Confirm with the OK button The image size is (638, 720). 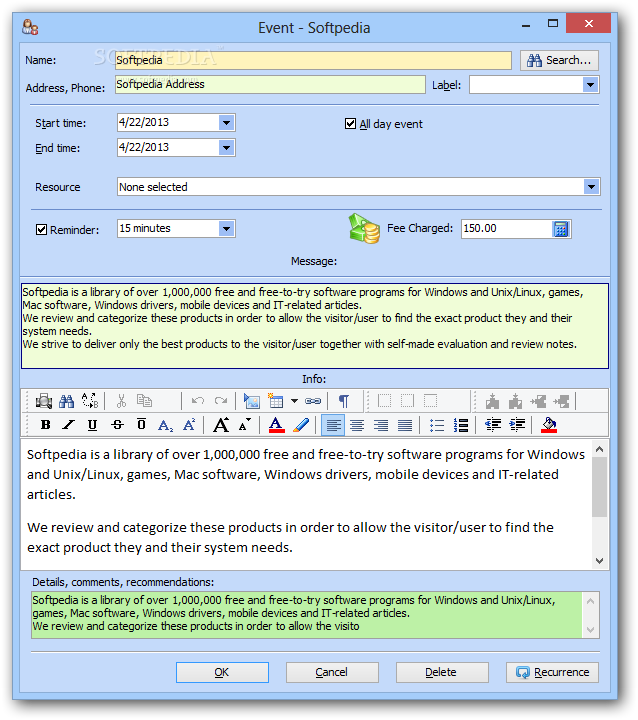click(x=222, y=672)
